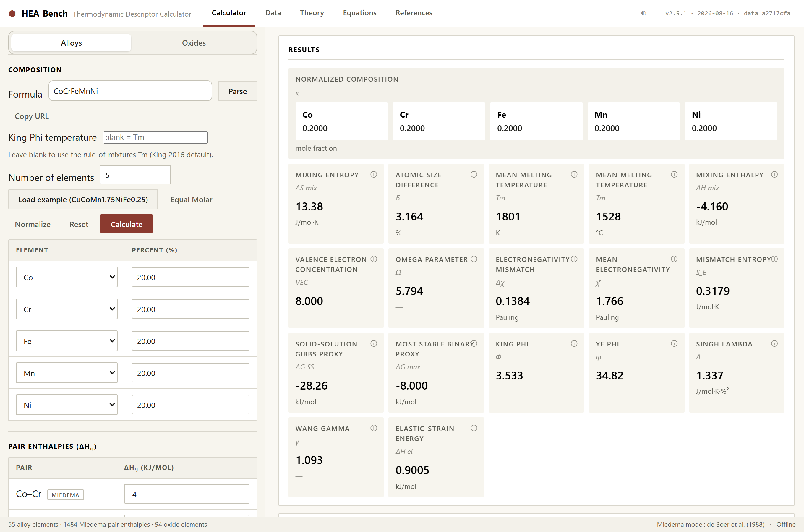Open info icon for Mixing Entropy
The height and width of the screenshot is (532, 804).
click(374, 174)
